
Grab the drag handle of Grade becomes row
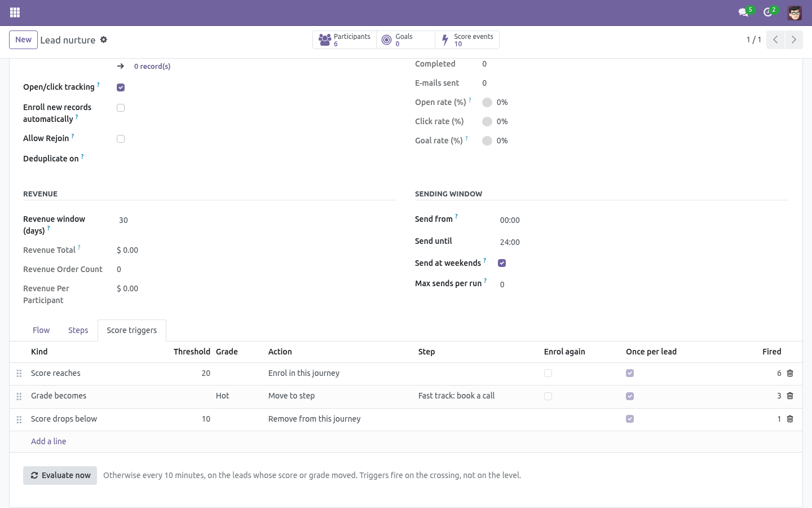(19, 396)
